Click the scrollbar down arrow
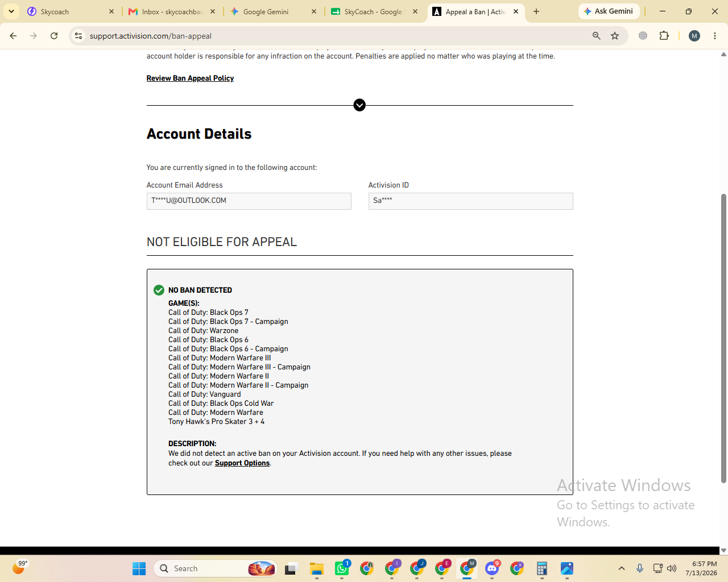 click(723, 550)
